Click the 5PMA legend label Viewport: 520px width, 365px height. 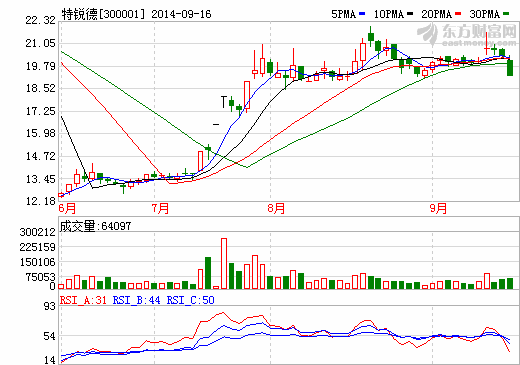point(344,14)
